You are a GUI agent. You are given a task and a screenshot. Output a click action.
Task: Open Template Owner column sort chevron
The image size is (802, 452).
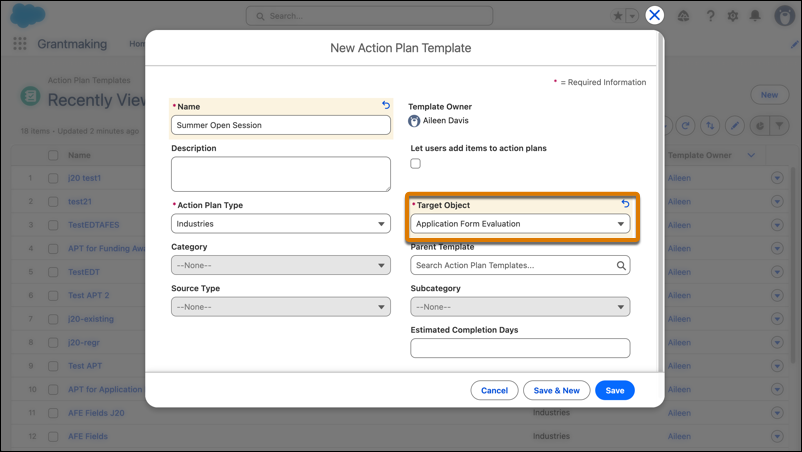[x=751, y=155]
